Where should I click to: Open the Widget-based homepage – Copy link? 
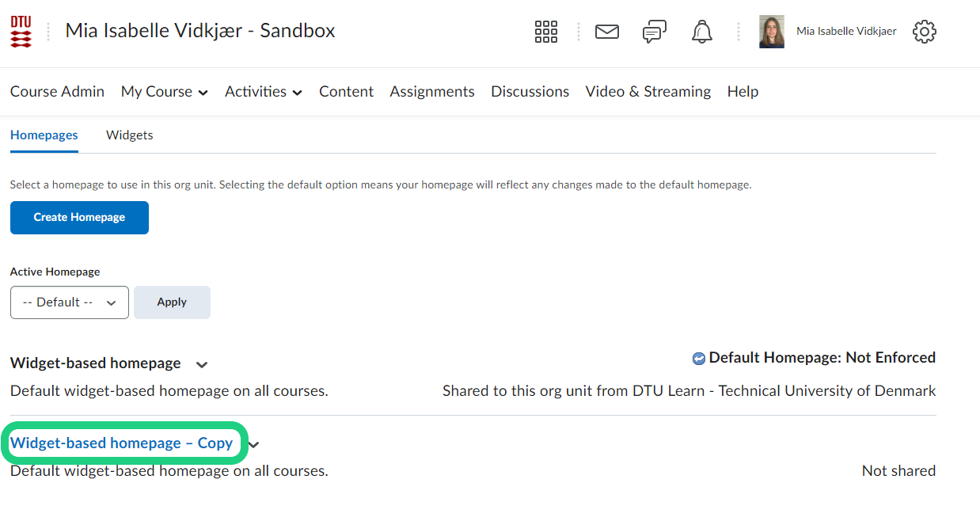pyautogui.click(x=121, y=443)
